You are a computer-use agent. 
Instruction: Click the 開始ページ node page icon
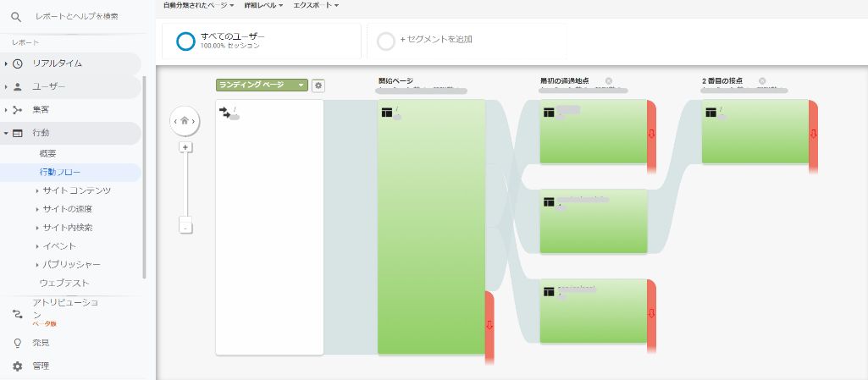coord(387,113)
